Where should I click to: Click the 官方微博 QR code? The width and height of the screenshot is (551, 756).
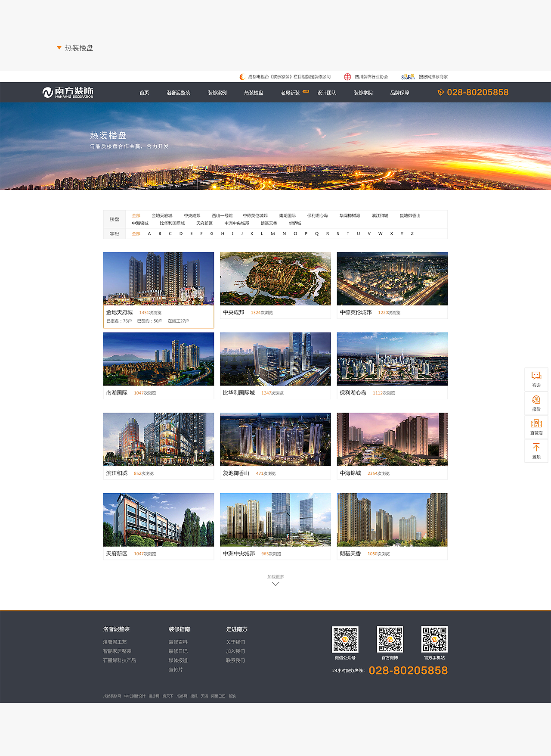click(390, 639)
